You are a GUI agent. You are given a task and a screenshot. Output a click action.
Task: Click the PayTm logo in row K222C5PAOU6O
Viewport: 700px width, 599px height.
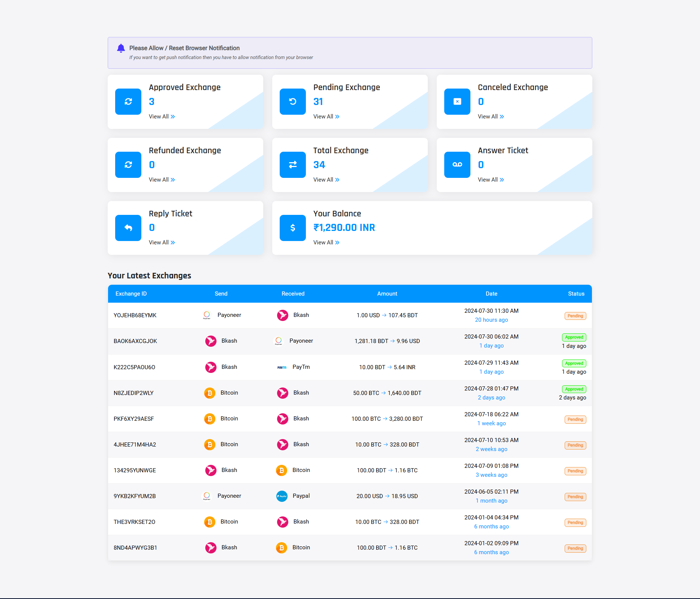(281, 367)
